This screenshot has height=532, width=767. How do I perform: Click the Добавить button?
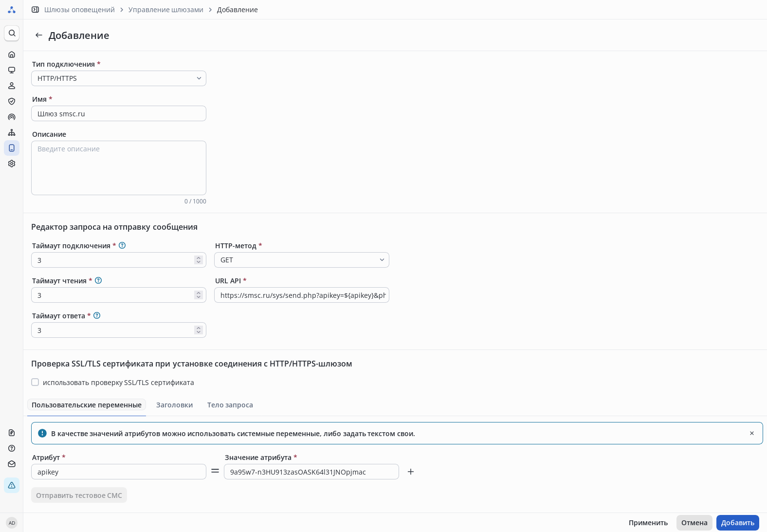point(738,523)
